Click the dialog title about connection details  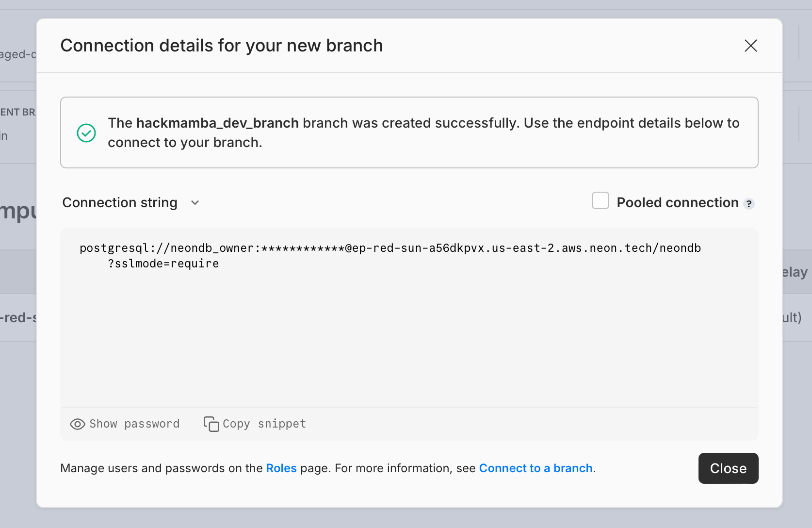(222, 46)
